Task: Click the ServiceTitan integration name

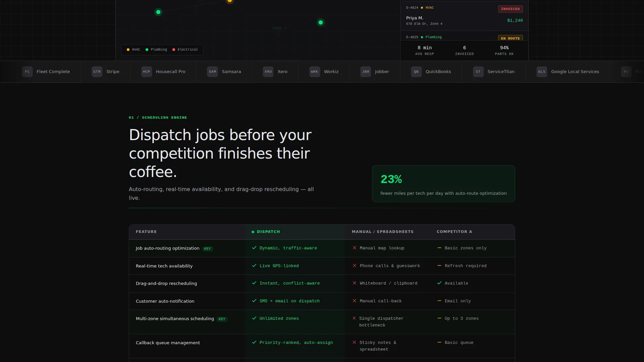Action: click(x=501, y=72)
